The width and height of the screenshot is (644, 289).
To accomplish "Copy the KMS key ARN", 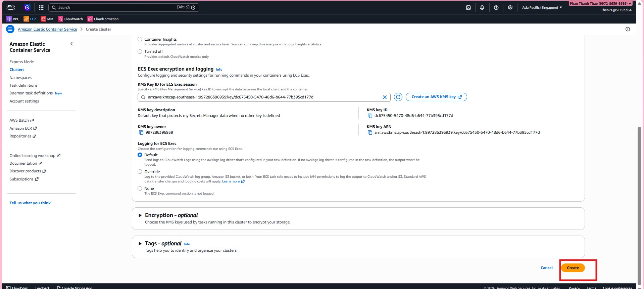I will (x=370, y=133).
